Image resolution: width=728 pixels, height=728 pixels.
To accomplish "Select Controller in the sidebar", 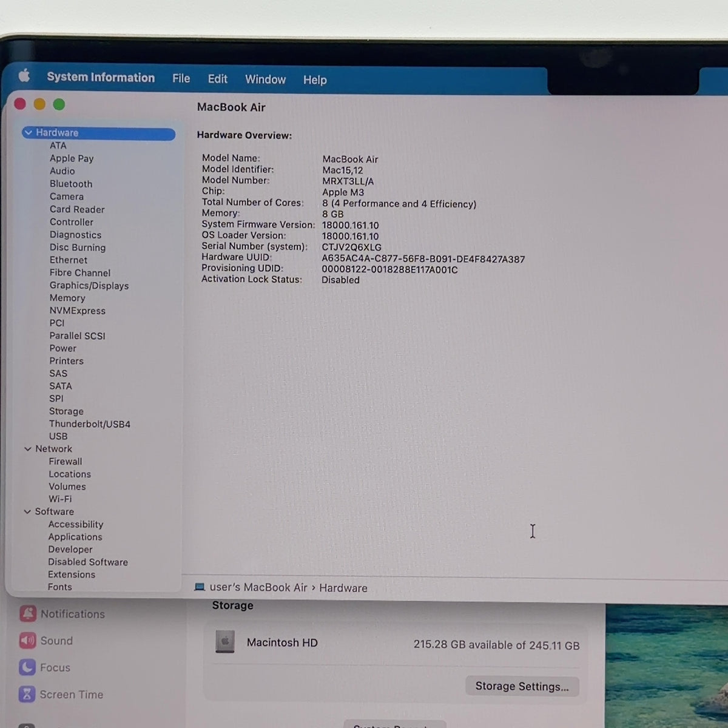I will [x=72, y=222].
